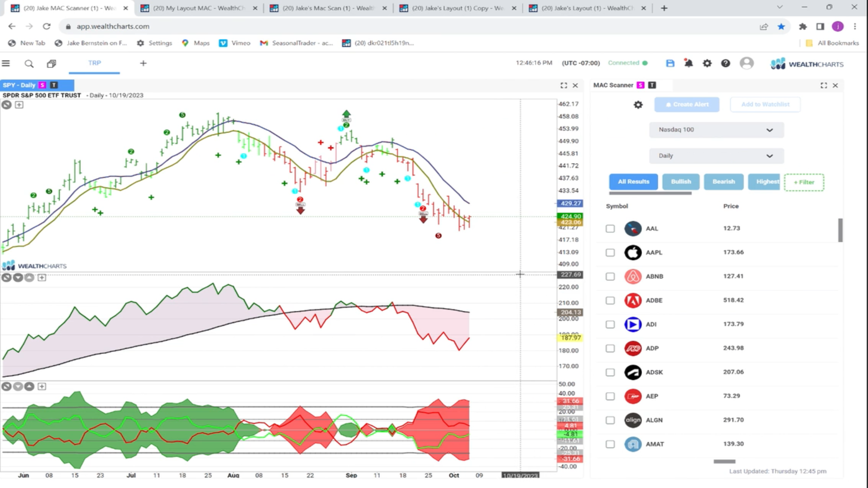Expand the Daily timeframe dropdown
Screen dimensions: 868x488
(x=716, y=156)
